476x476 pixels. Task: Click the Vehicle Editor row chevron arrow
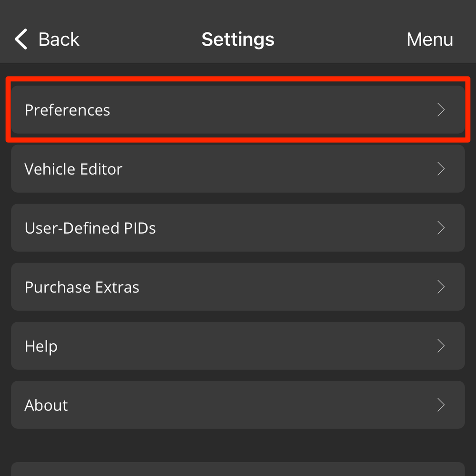coord(441,169)
